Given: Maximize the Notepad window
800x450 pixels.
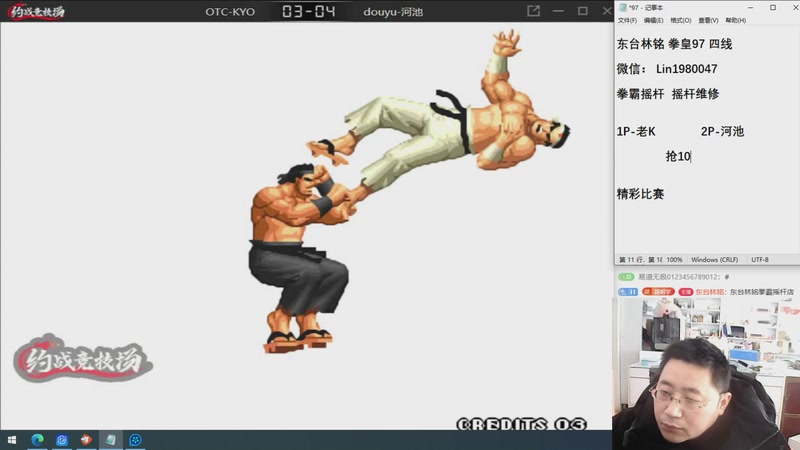Looking at the screenshot, I should click(x=773, y=8).
